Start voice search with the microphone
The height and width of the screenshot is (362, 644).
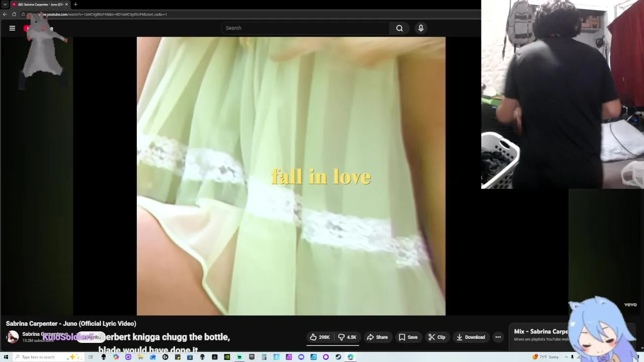click(421, 28)
